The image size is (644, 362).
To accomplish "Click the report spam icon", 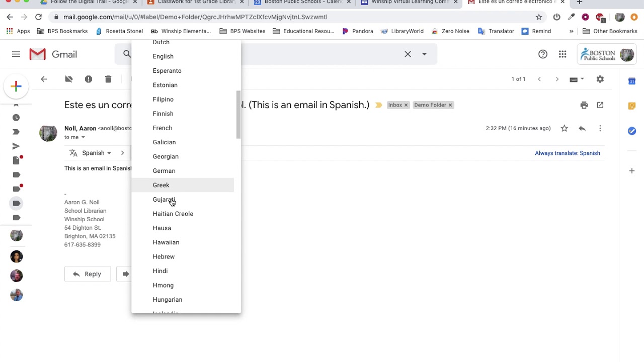I will point(89,79).
